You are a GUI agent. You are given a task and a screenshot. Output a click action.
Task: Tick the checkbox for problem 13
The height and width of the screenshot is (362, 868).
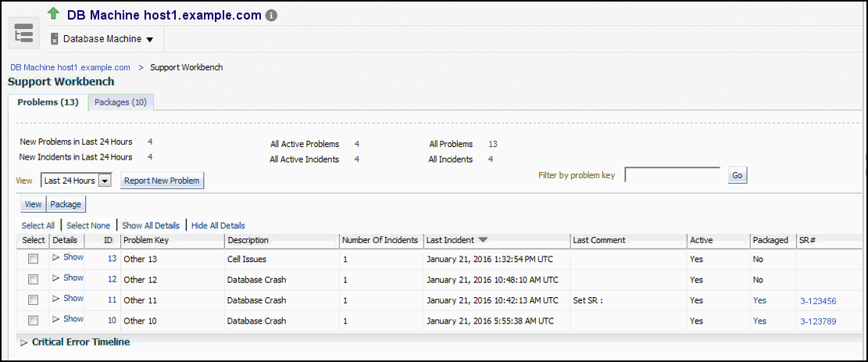[33, 259]
